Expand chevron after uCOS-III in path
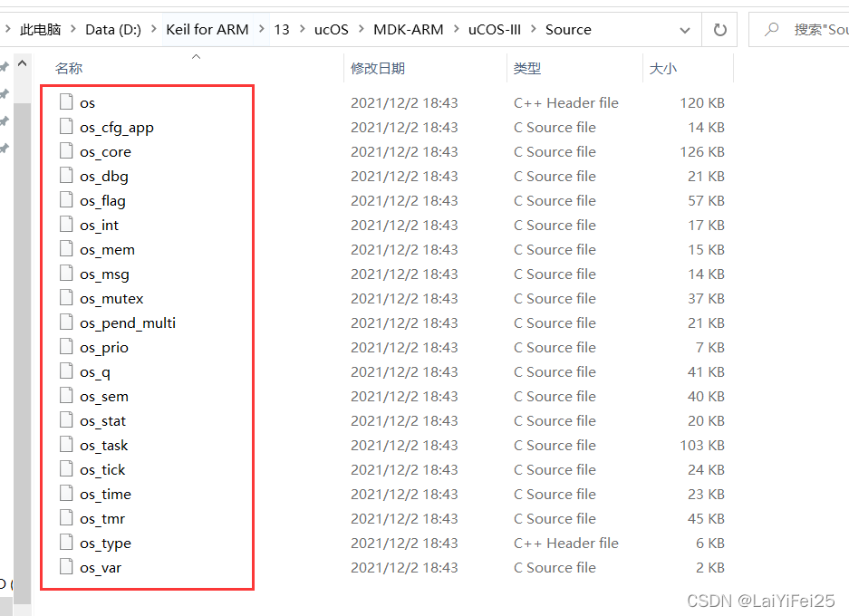Image resolution: width=849 pixels, height=616 pixels. [x=534, y=29]
